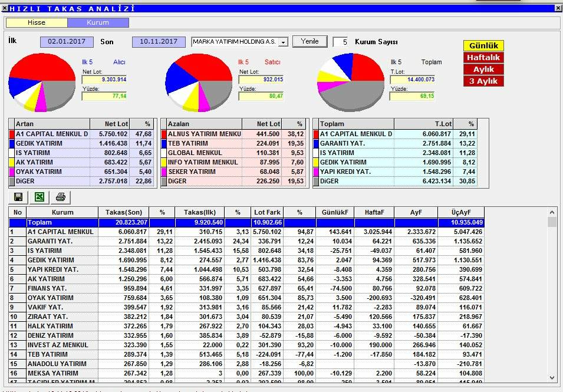Click the Kurum column header in main table
Viewport: 563px width, 392px height.
coord(62,213)
